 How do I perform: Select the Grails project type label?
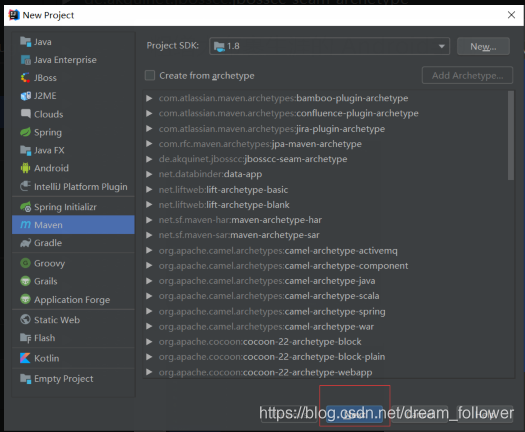[46, 281]
